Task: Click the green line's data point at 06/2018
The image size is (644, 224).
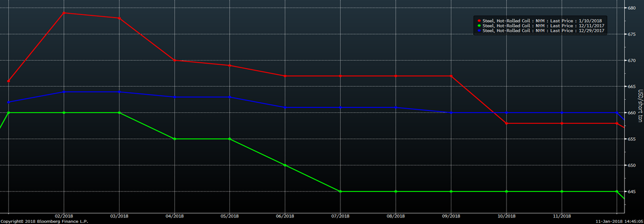Action: point(285,165)
